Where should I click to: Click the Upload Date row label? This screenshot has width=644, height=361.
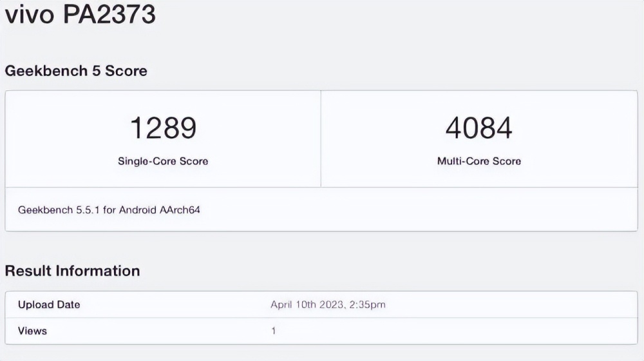point(49,305)
